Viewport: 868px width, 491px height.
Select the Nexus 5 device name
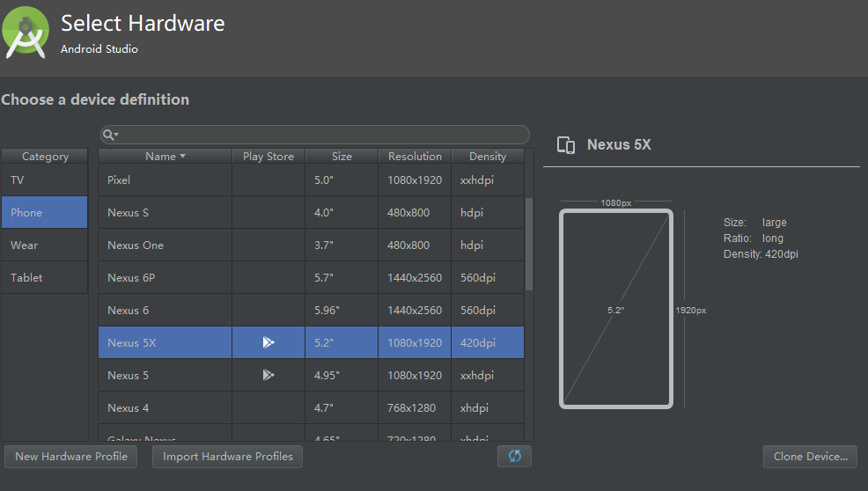coord(128,376)
